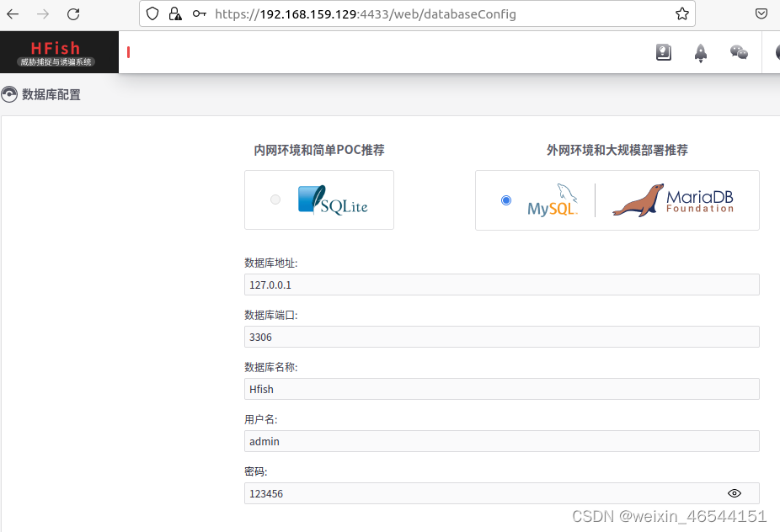Click the 外网环境和大规模部署推荐 heading
Screen dimensions: 780x532
coord(617,150)
